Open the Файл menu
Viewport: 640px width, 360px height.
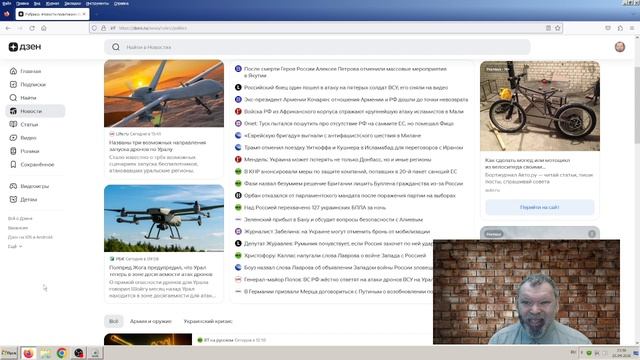(x=7, y=3)
